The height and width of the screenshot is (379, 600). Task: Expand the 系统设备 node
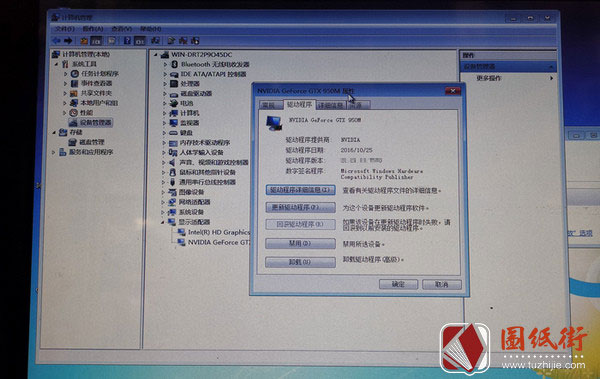(163, 212)
